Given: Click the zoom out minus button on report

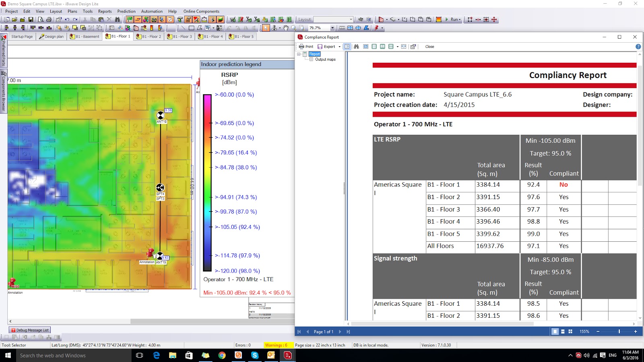Looking at the screenshot, I should click(598, 332).
